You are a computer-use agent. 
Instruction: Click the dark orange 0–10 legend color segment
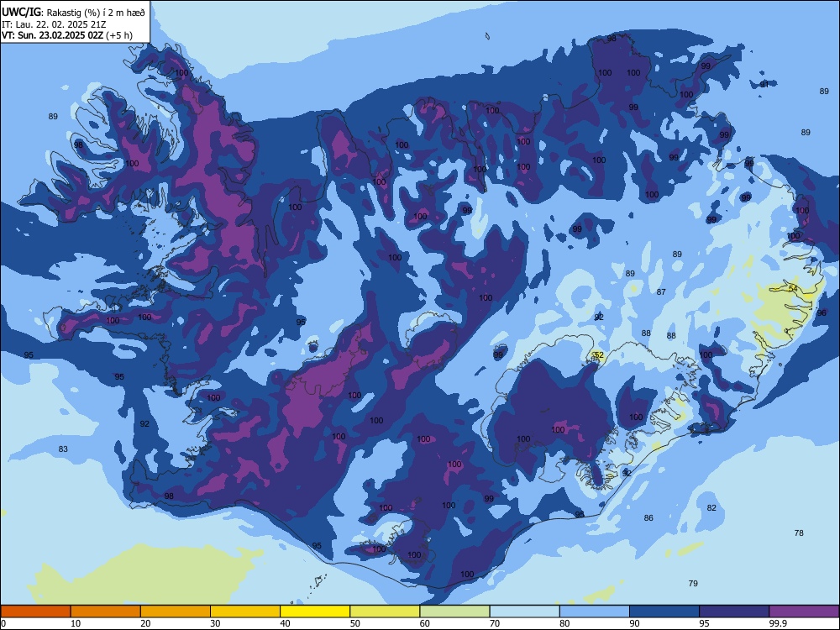[35, 612]
